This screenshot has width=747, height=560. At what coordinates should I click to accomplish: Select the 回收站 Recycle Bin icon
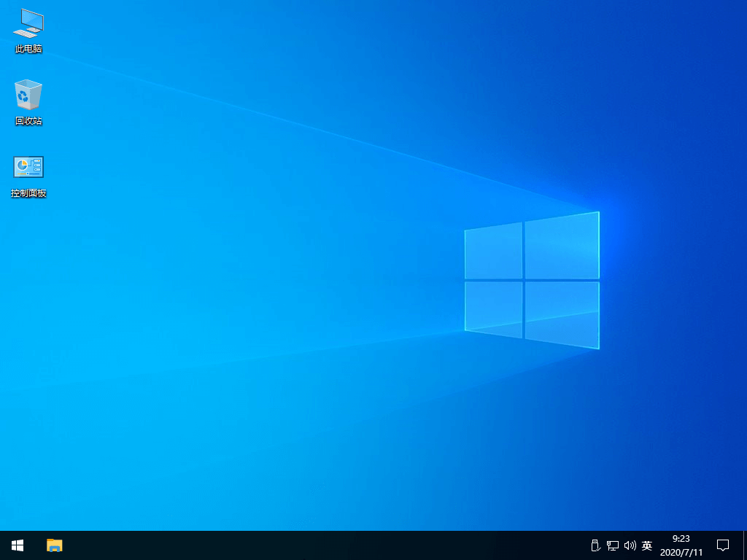coord(28,95)
